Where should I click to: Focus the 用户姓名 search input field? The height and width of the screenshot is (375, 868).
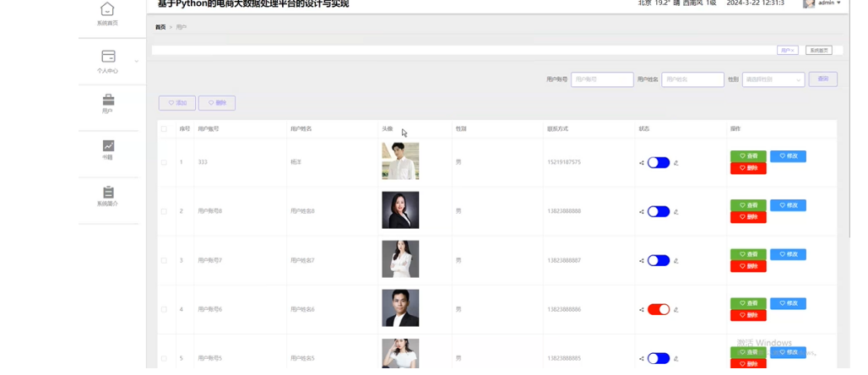point(693,79)
